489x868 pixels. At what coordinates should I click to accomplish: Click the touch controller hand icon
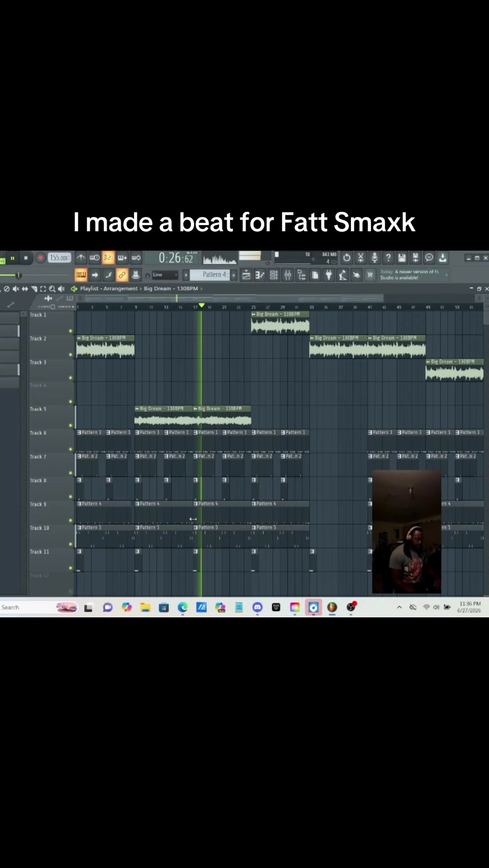(x=356, y=275)
